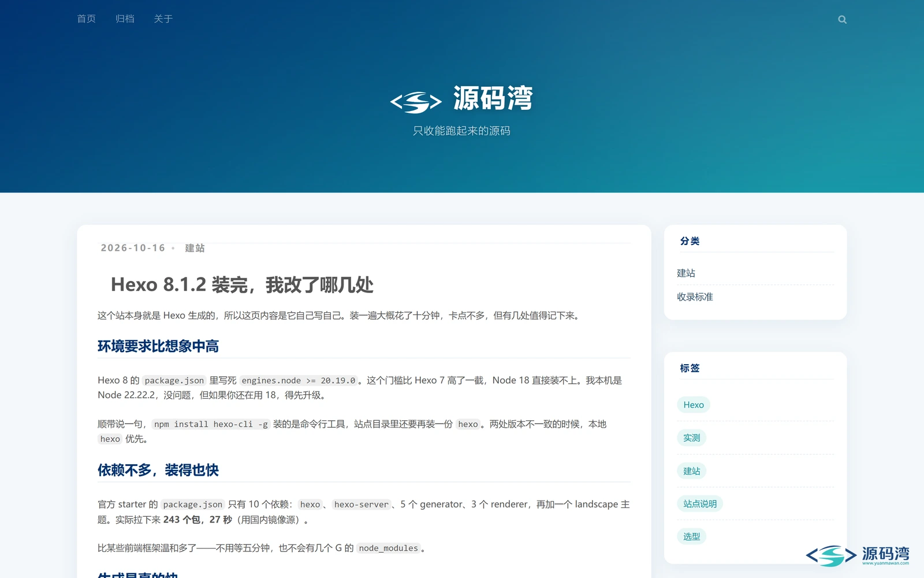924x578 pixels.
Task: Click heading 环境要求比想象中高
Action: tap(158, 346)
